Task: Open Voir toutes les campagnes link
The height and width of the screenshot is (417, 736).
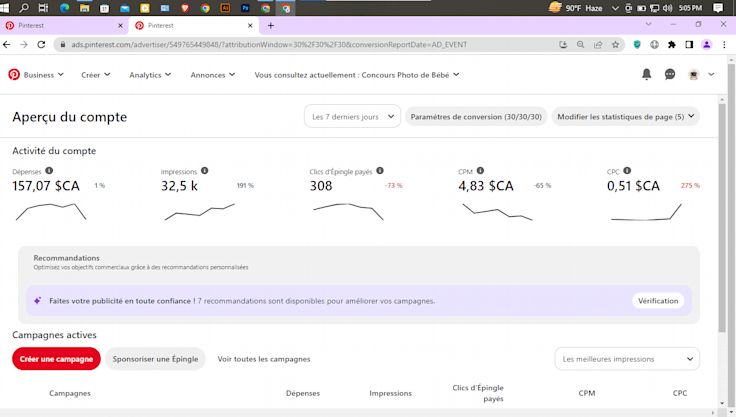Action: pyautogui.click(x=264, y=359)
